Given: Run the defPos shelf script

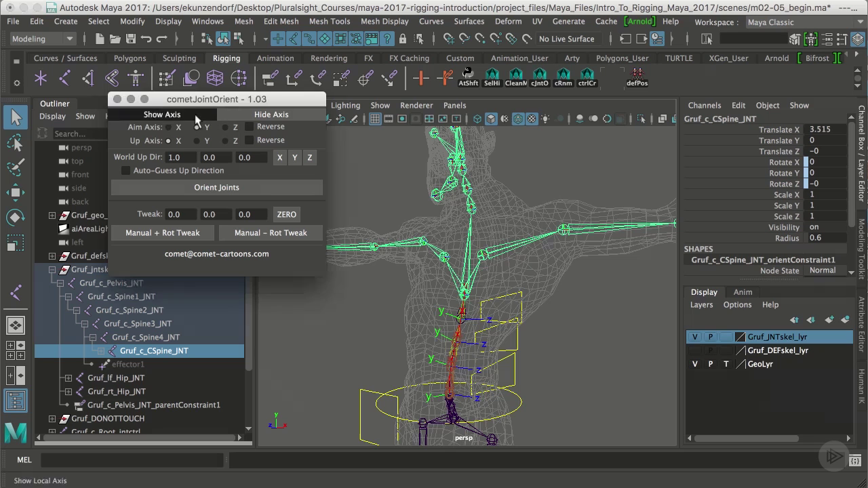Looking at the screenshot, I should coord(637,77).
